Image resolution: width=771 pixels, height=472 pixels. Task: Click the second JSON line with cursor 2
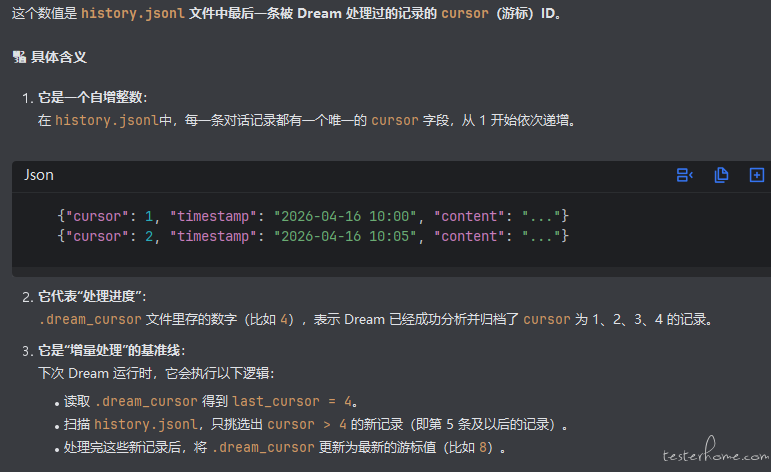pyautogui.click(x=313, y=236)
